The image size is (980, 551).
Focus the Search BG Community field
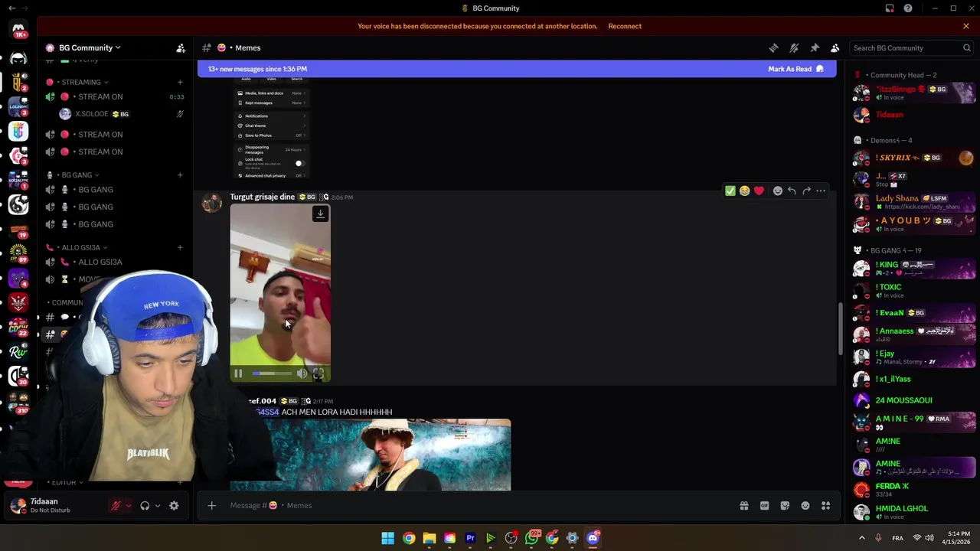click(911, 47)
